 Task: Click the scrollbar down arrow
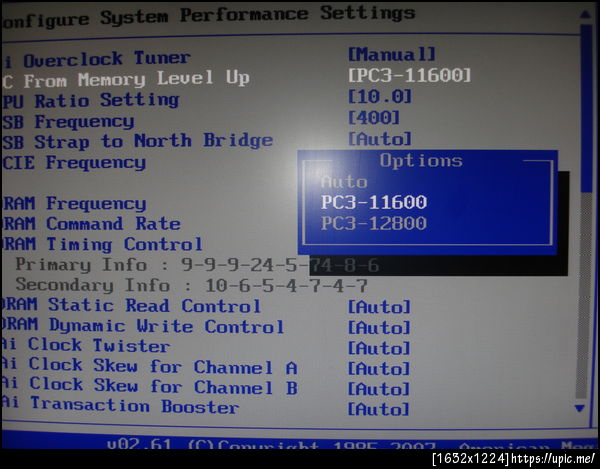pos(580,408)
